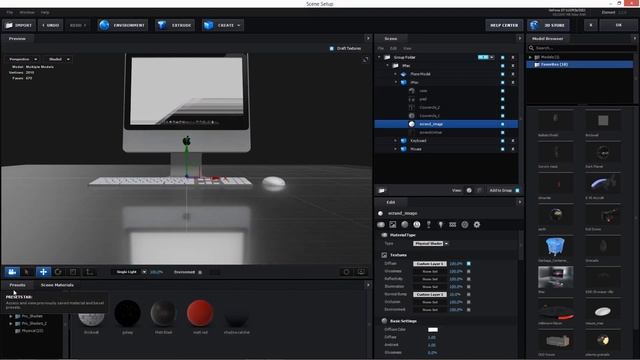The image size is (640, 360).
Task: Click the Diffuse Custom Layer 1 texture slot
Action: click(x=429, y=264)
